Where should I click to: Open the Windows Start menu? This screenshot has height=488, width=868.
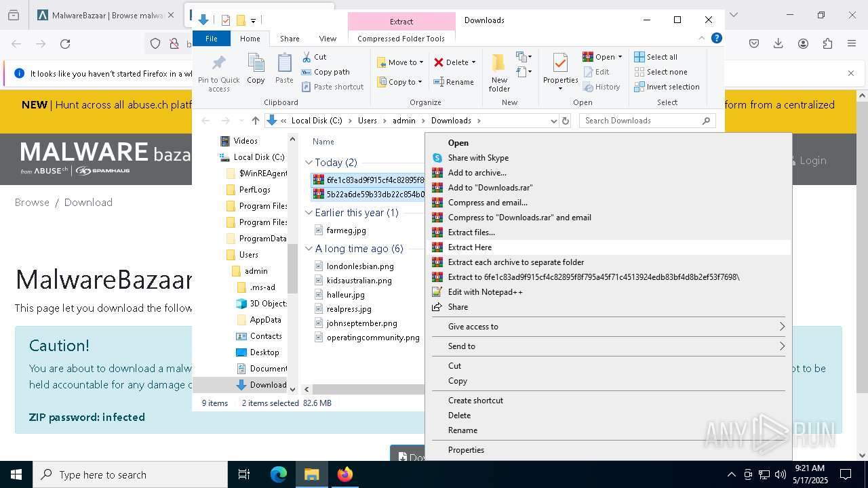point(16,474)
